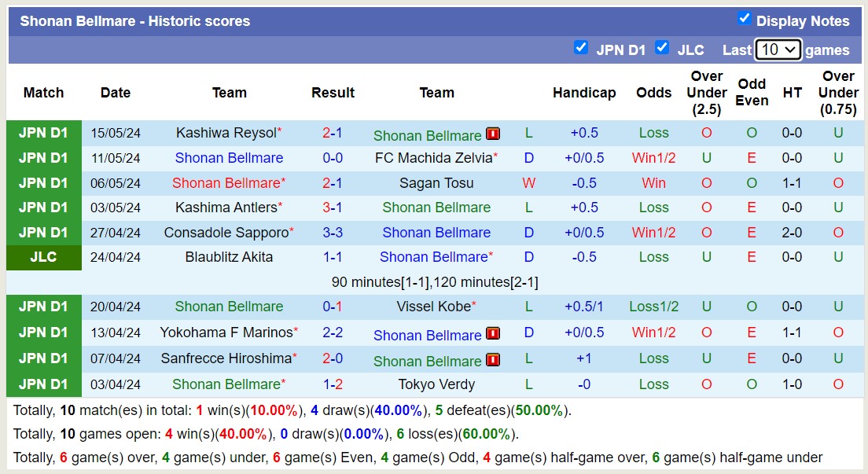Click the 3-3 result score
Screen dimensions: 868x474
pos(333,233)
